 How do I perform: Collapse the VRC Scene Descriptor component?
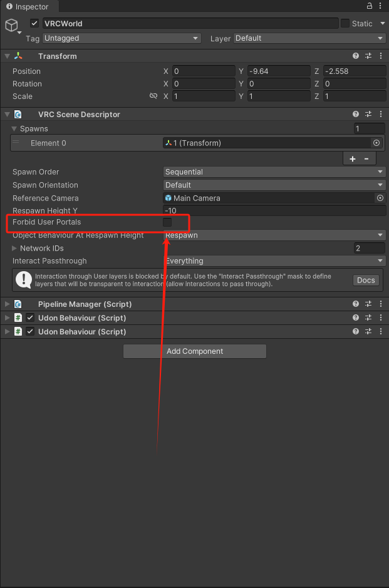(7, 115)
